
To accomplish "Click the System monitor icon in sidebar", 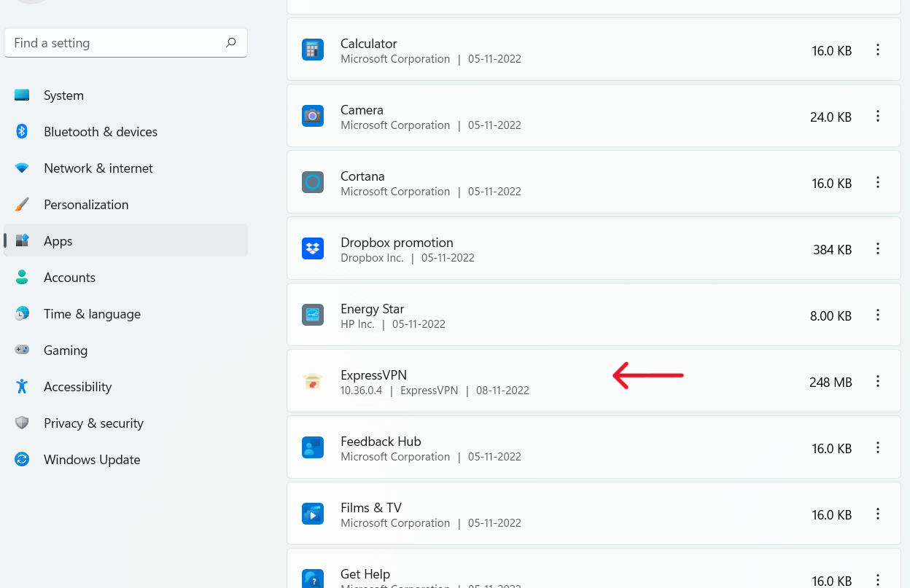I will click(x=22, y=95).
